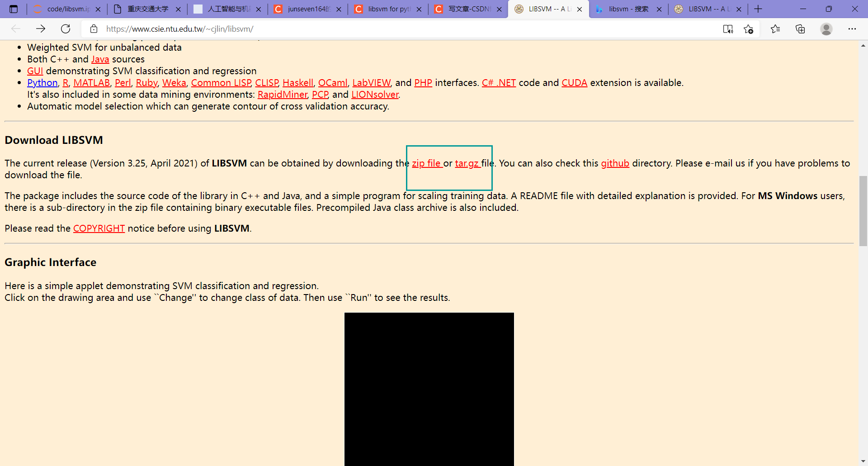
Task: Open the github directory link
Action: pyautogui.click(x=615, y=163)
